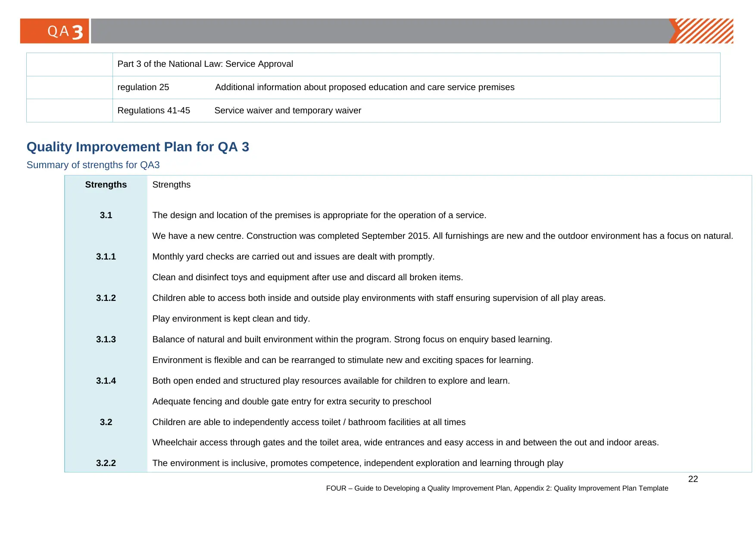The image size is (756, 535).
Task: Click line 'Children able to access both inside and outside...'
Action: 379,298
